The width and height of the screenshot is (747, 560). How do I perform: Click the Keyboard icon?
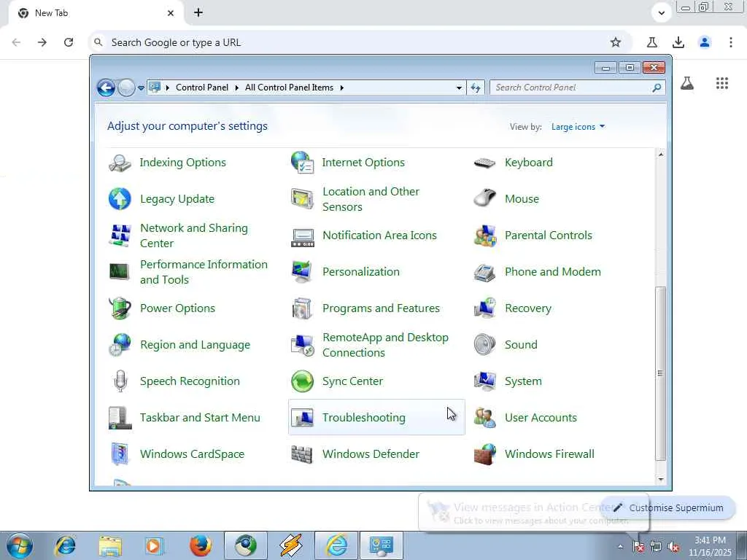pyautogui.click(x=484, y=163)
